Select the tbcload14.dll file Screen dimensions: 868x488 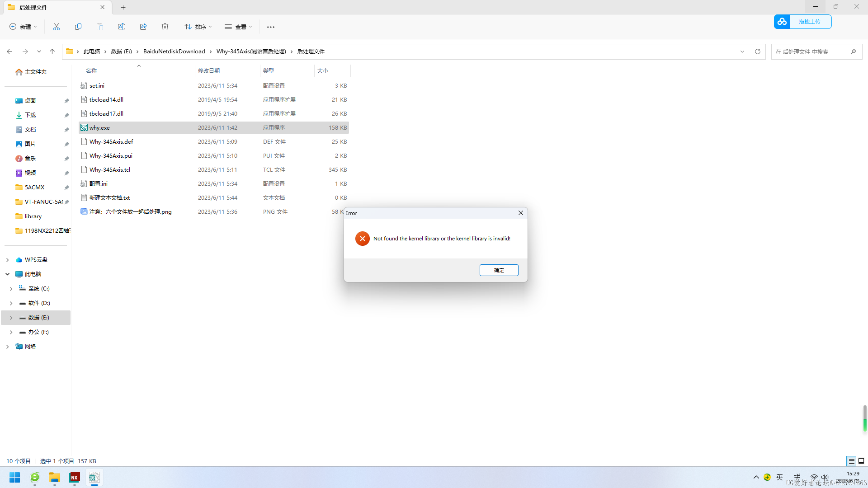(214, 100)
